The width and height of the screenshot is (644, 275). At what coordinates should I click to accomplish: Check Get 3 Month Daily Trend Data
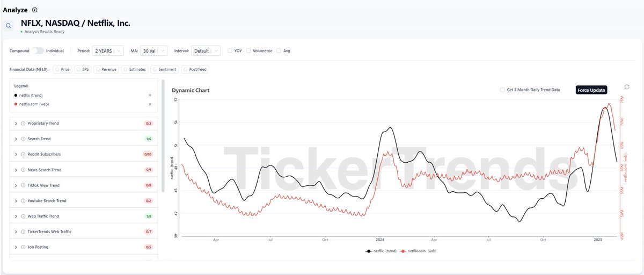502,90
